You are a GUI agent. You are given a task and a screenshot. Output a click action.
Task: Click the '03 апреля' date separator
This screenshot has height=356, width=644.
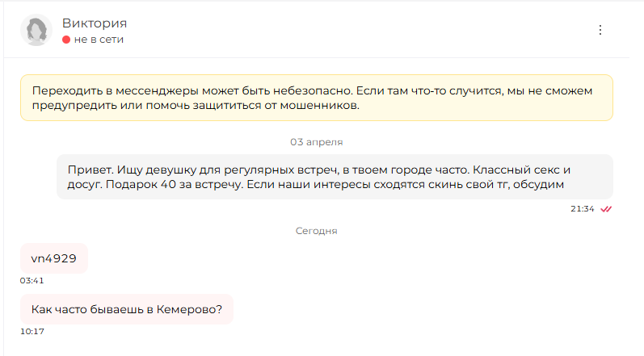(x=316, y=142)
